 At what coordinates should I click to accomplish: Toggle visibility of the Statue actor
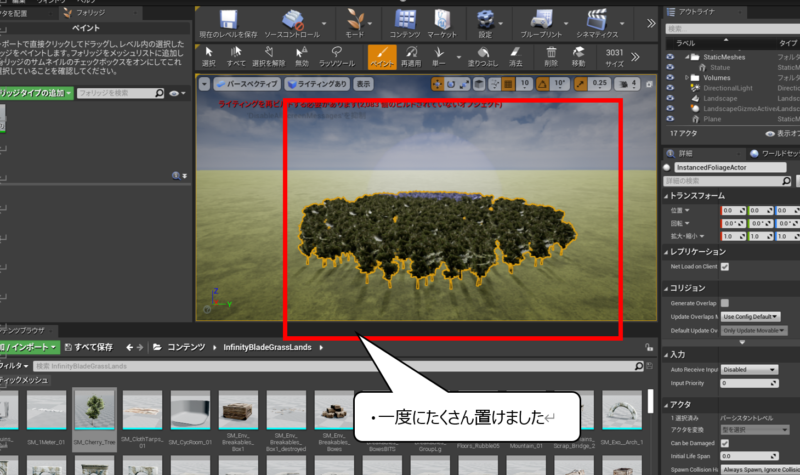coord(670,67)
